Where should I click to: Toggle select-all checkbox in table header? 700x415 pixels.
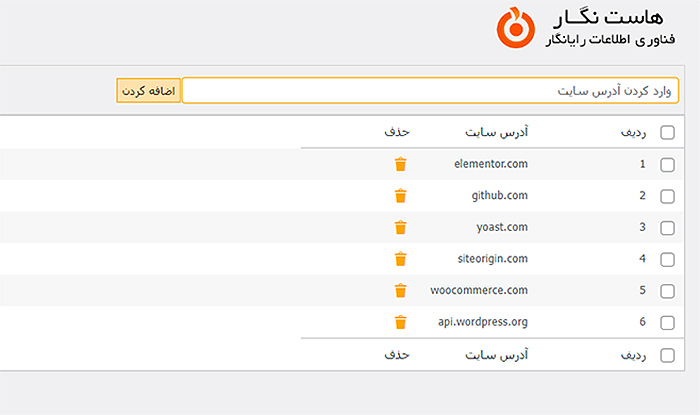(668, 132)
